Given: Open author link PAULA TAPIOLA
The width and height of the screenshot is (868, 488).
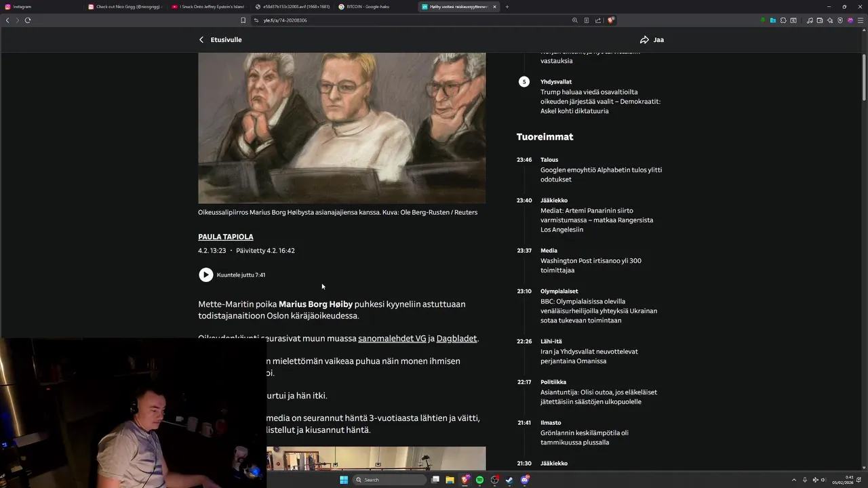Looking at the screenshot, I should click(226, 237).
